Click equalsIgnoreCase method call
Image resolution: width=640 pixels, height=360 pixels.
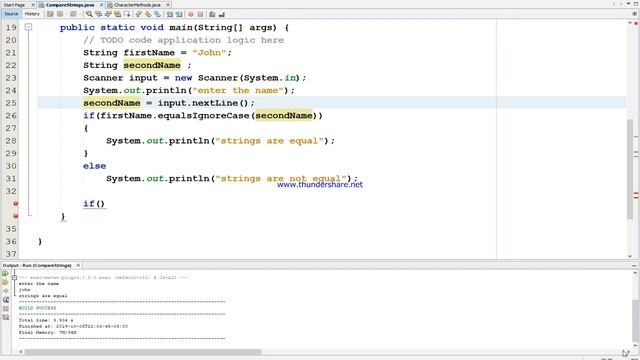pos(203,116)
